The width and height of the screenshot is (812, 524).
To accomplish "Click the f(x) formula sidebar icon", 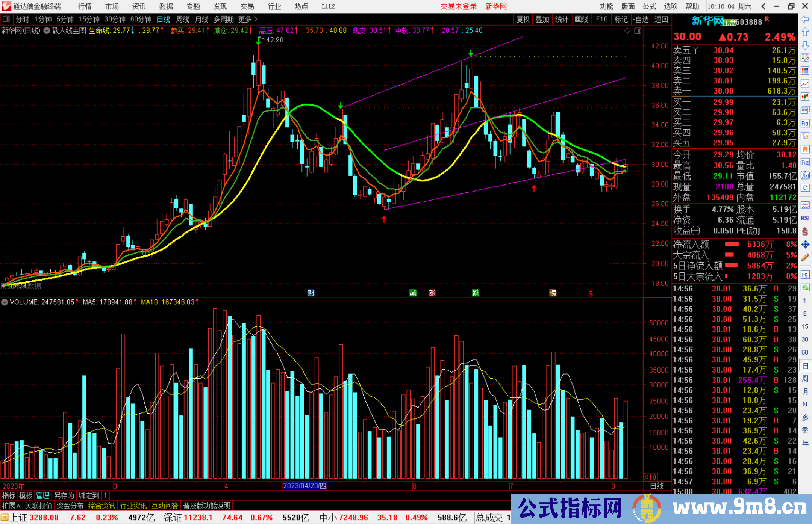I will tap(805, 175).
